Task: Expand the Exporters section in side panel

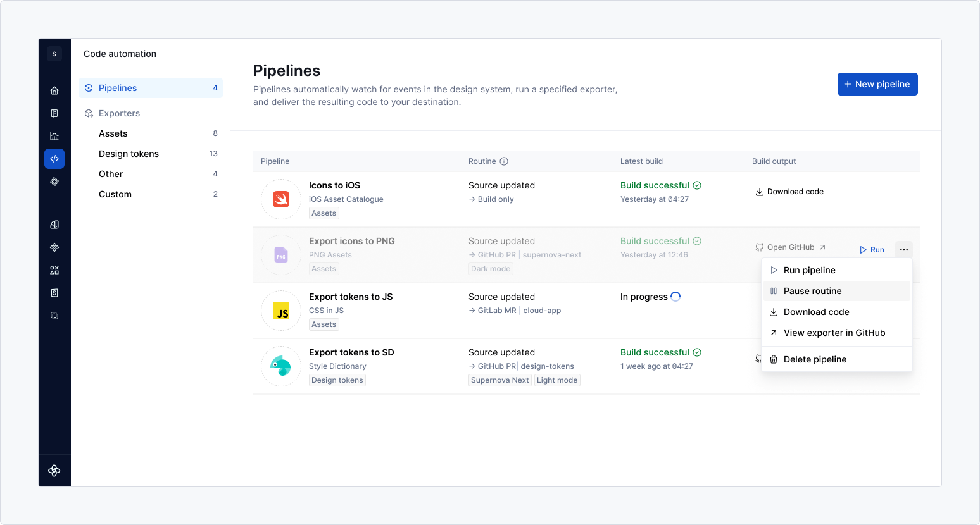Action: point(119,113)
